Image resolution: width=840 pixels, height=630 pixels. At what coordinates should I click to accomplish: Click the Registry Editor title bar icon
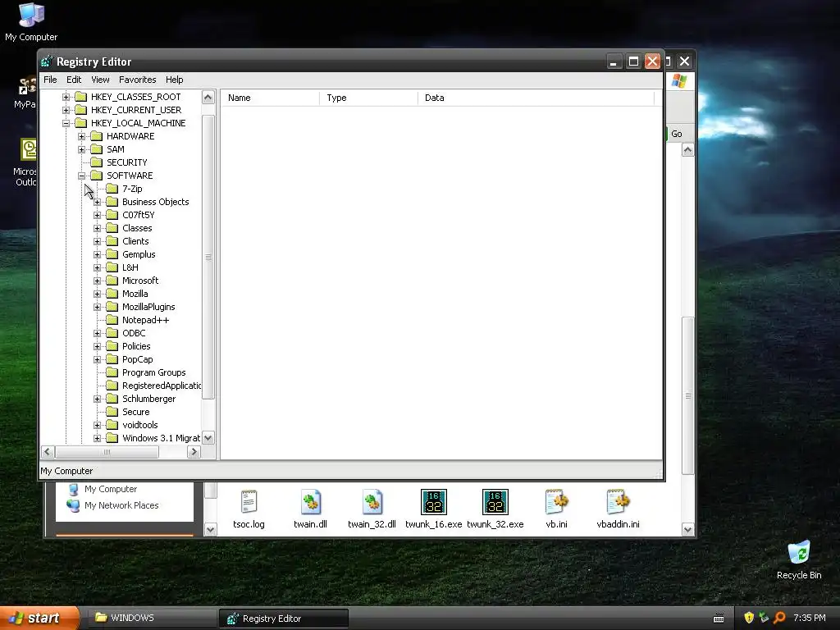47,62
